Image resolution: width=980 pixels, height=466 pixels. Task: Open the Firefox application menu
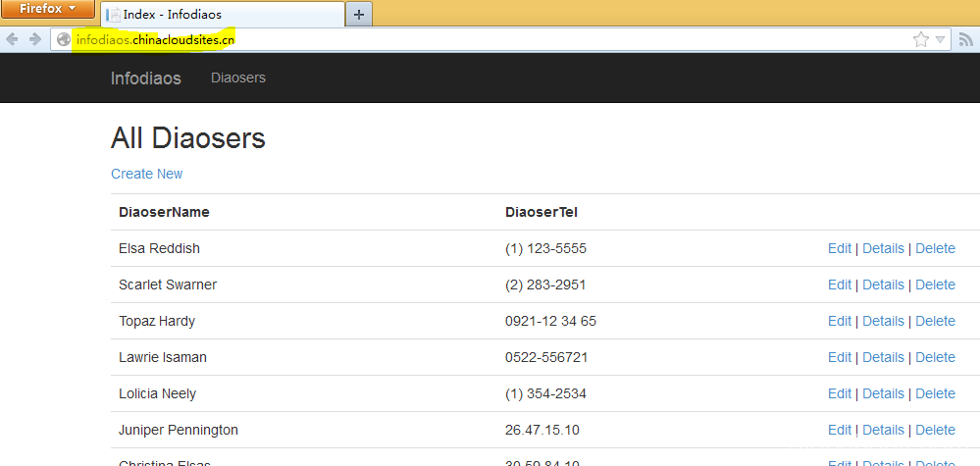(47, 9)
